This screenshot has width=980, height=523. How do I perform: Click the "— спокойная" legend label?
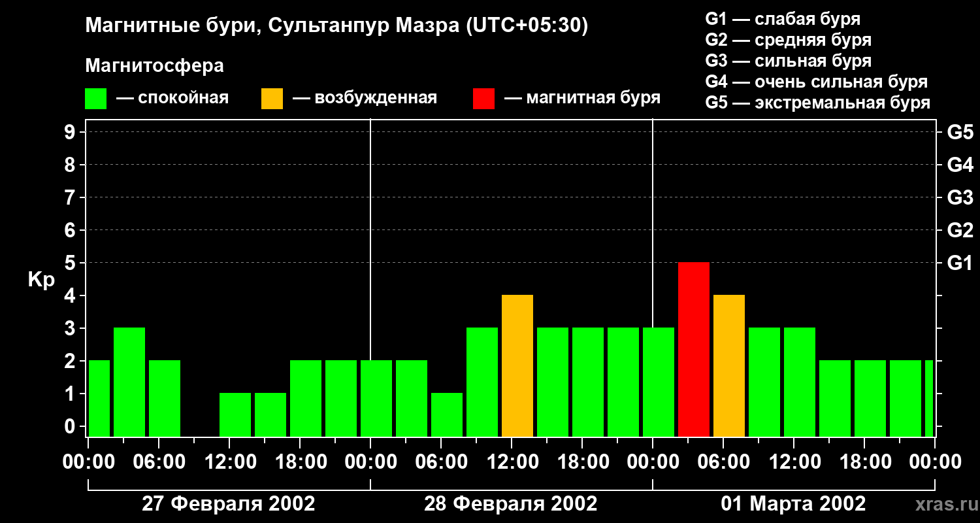(x=172, y=99)
